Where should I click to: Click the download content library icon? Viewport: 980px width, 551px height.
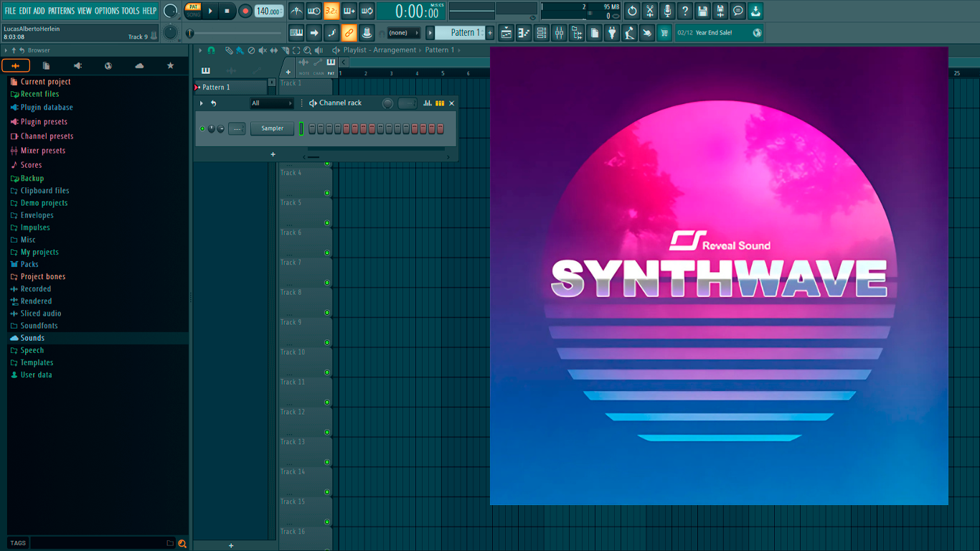[755, 11]
